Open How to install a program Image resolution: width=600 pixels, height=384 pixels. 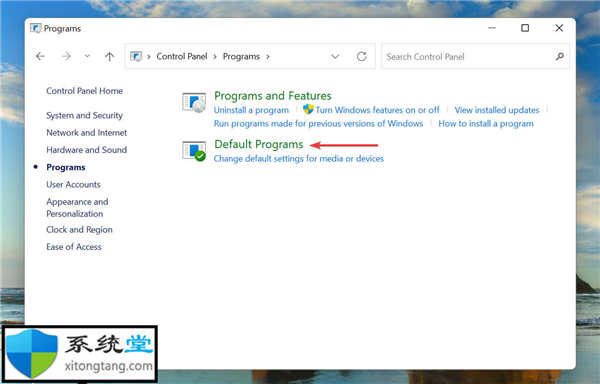[486, 124]
